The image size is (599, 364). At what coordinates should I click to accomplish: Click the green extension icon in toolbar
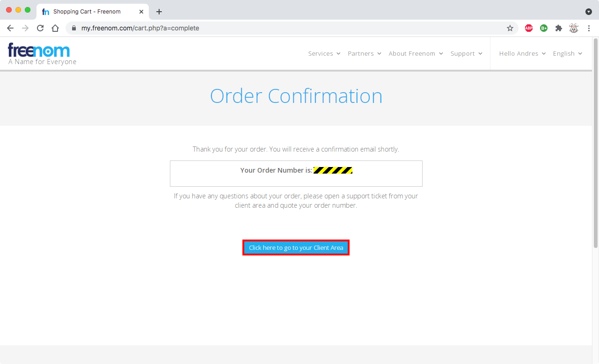tap(544, 28)
